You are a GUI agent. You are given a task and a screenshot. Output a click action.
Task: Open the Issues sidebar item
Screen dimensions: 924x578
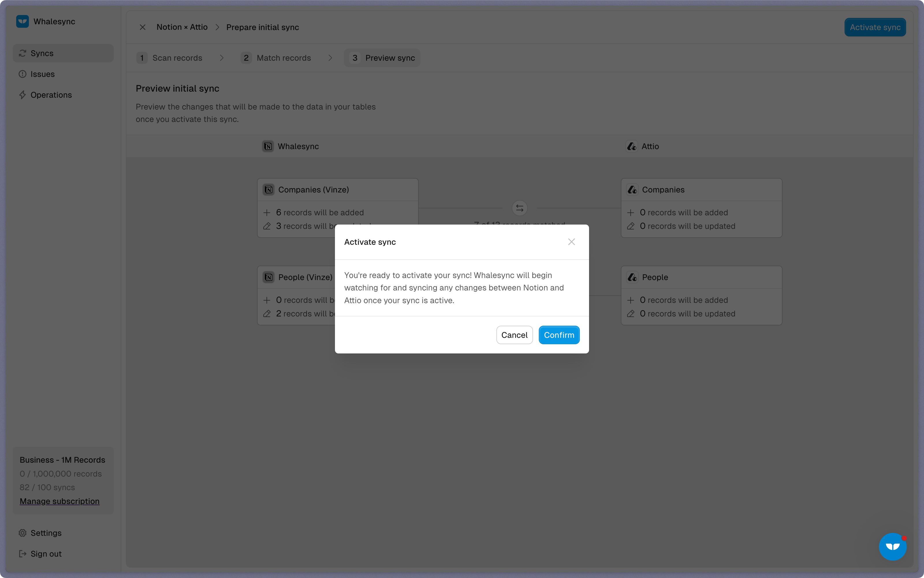[63, 74]
